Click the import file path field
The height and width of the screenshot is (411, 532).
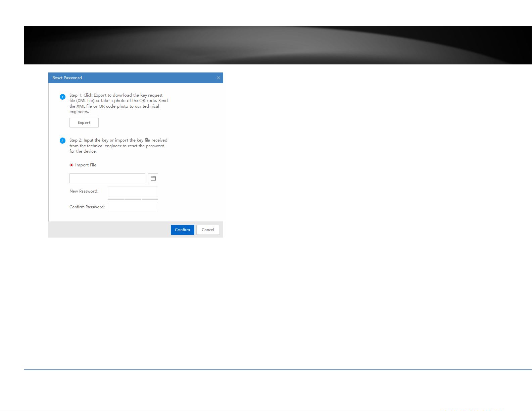tap(107, 178)
